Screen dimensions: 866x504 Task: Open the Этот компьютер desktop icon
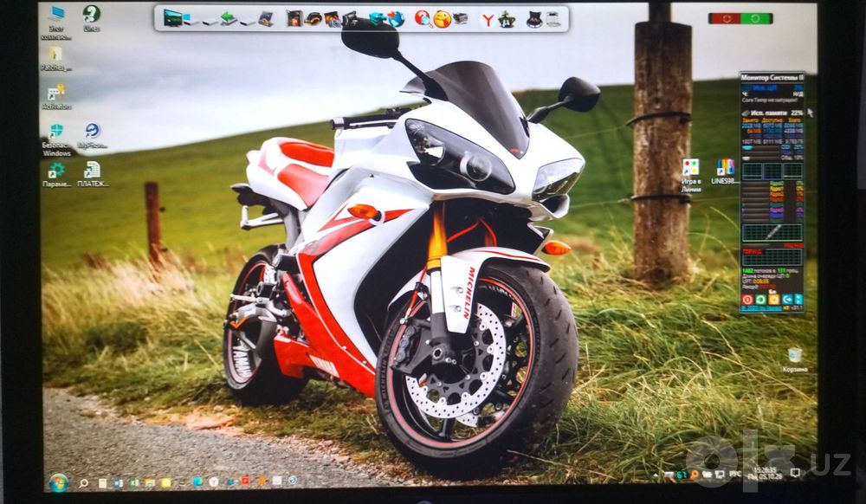coord(55,22)
